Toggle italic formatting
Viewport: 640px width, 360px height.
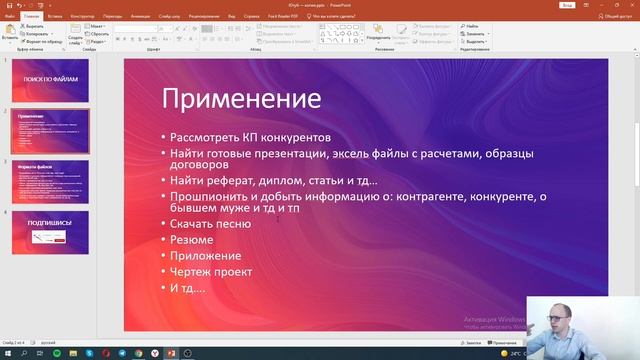[x=125, y=39]
